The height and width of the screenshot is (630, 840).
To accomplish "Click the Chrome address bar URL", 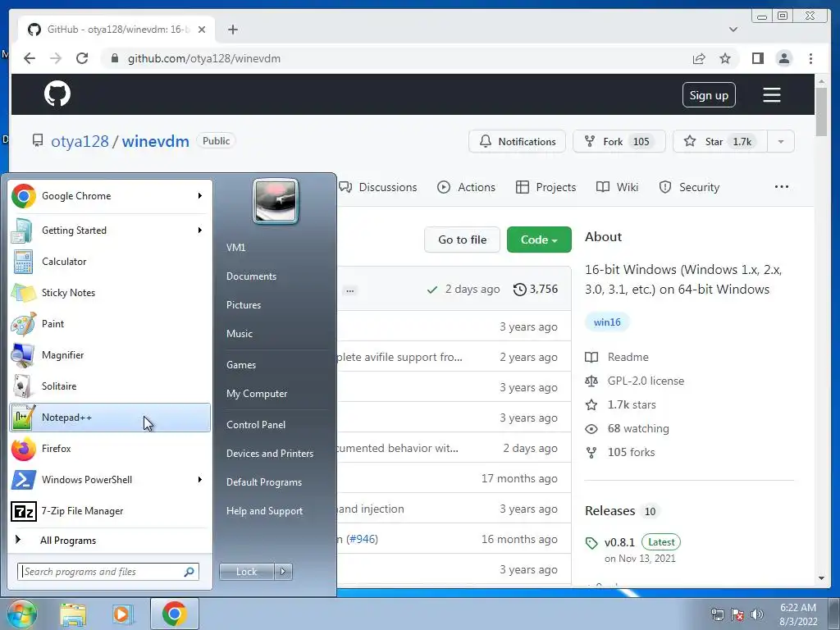I will pos(204,58).
